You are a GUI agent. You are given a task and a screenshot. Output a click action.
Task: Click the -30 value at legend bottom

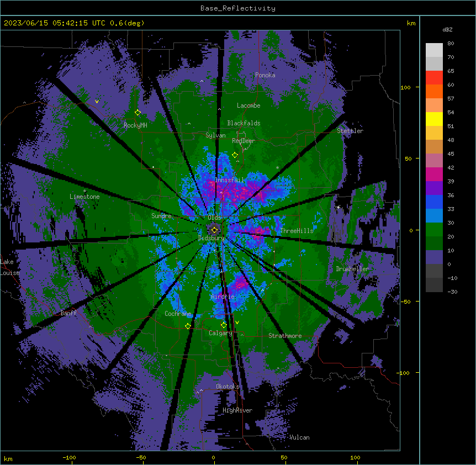tap(452, 292)
